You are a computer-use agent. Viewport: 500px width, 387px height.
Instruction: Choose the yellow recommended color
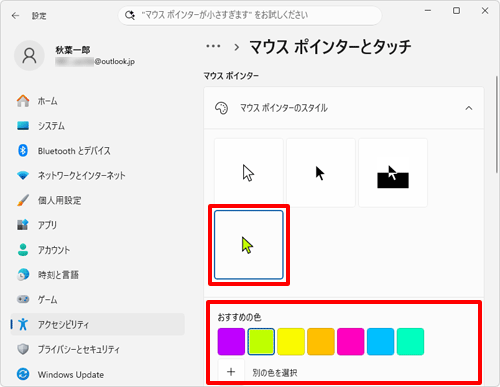[x=291, y=342]
